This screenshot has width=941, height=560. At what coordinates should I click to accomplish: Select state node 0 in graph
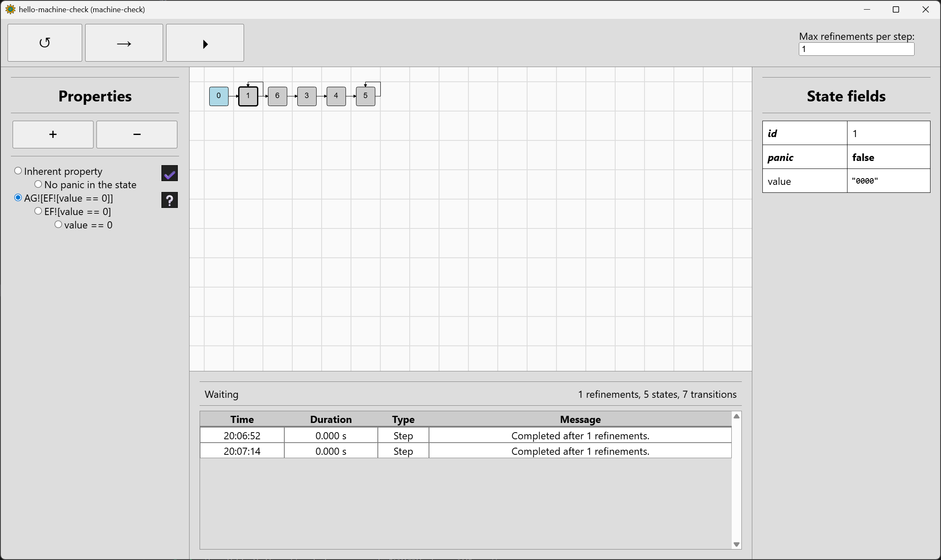pyautogui.click(x=218, y=96)
